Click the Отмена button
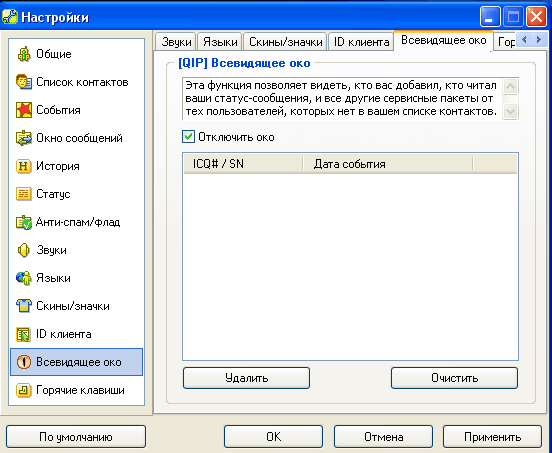Image resolution: width=552 pixels, height=453 pixels. [x=383, y=437]
